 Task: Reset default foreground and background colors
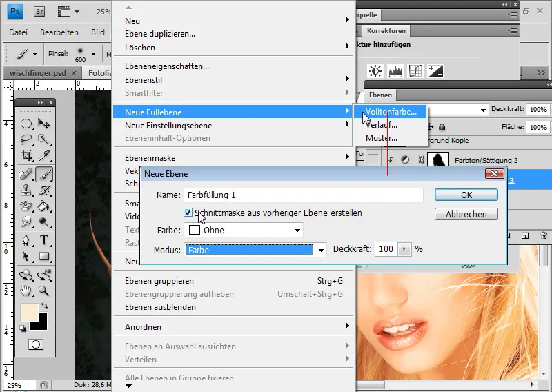pos(23,329)
